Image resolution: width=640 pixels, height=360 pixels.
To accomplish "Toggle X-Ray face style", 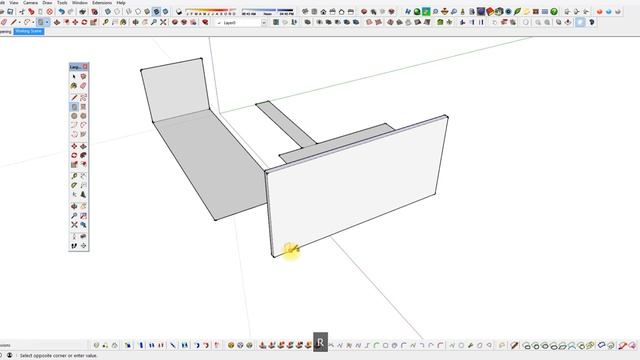I will [x=108, y=12].
